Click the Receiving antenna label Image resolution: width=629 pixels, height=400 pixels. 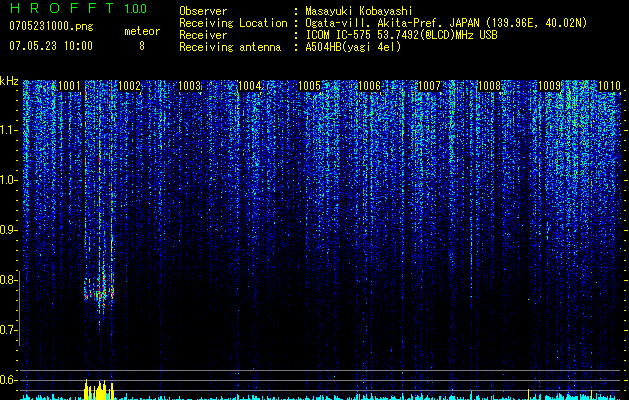point(230,47)
